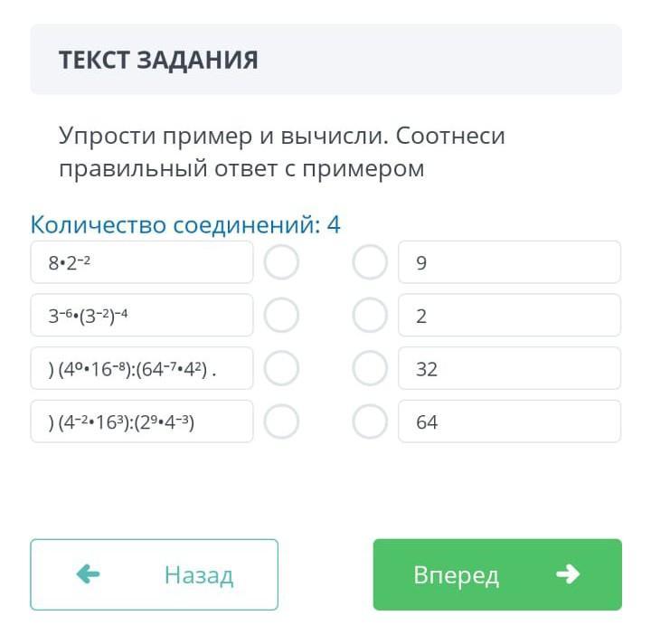Click the expression box 3⁻⁶•(3⁻²)⁻⁴
This screenshot has height=644, width=651.
[x=142, y=315]
